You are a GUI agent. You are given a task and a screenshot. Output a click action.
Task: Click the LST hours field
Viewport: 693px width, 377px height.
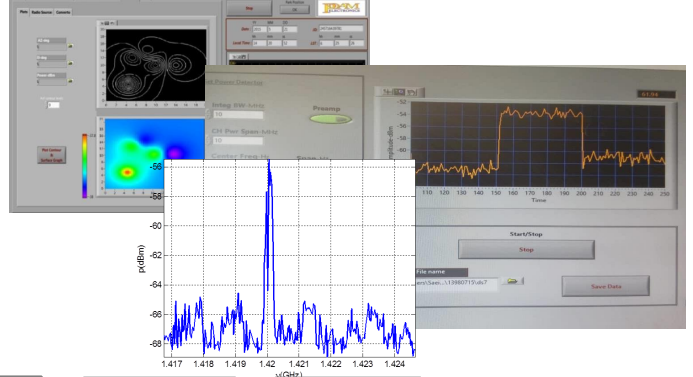[x=326, y=43]
